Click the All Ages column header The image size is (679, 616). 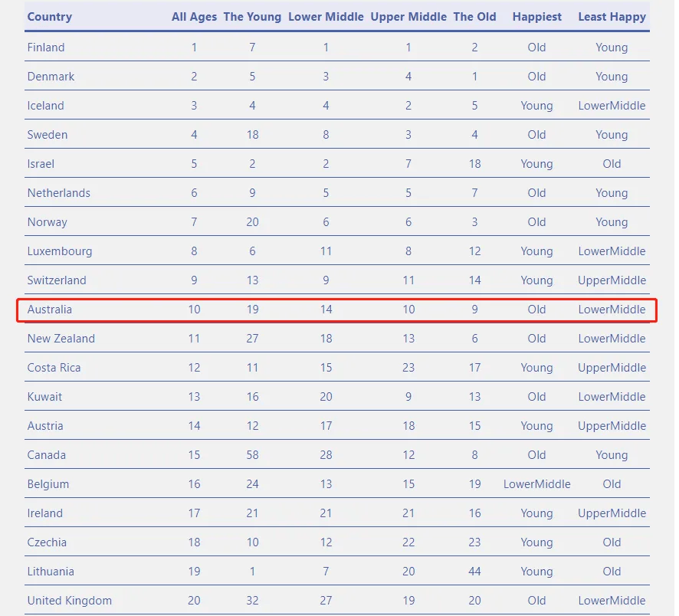point(194,17)
